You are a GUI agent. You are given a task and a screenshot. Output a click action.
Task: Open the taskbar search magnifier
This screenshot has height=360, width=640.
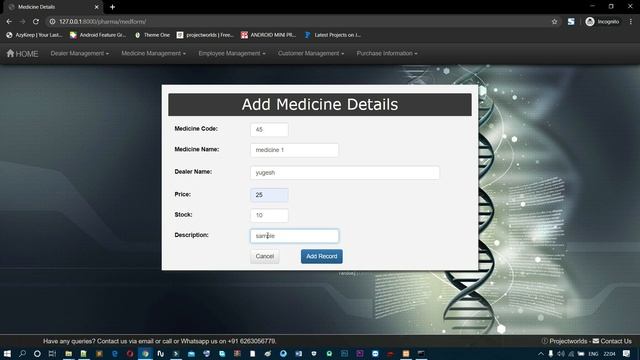(22, 353)
